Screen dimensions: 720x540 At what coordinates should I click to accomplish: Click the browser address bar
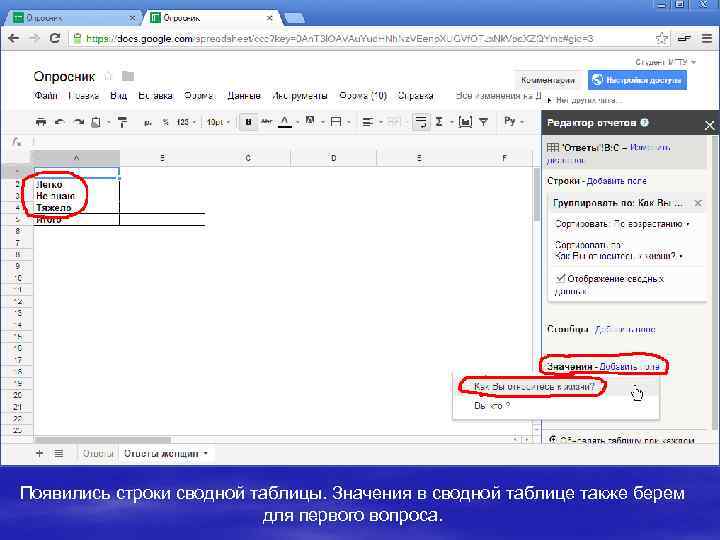pos(367,39)
